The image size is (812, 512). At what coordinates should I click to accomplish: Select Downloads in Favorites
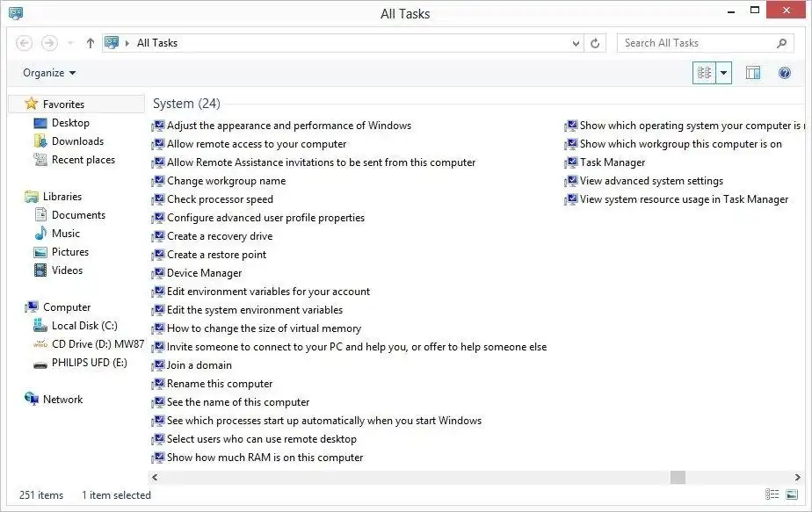coord(77,141)
